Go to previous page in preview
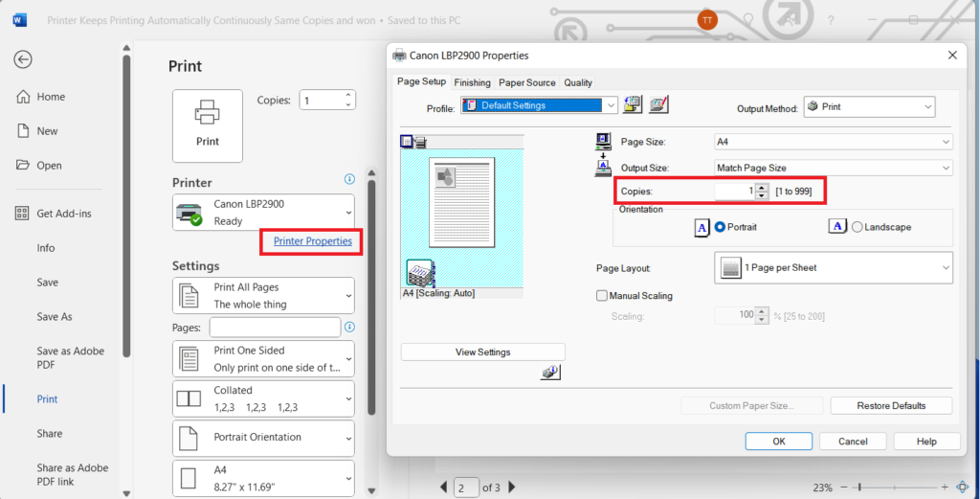This screenshot has height=499, width=980. pos(444,488)
